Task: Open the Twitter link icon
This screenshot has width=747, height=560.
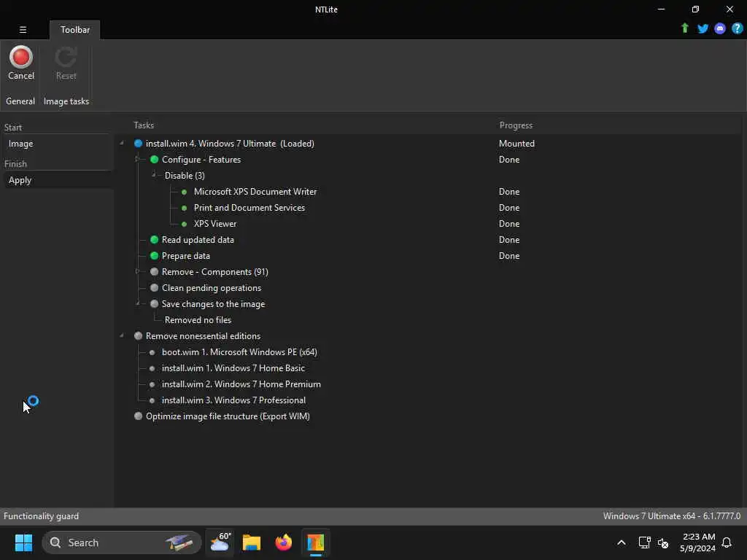Action: [703, 28]
